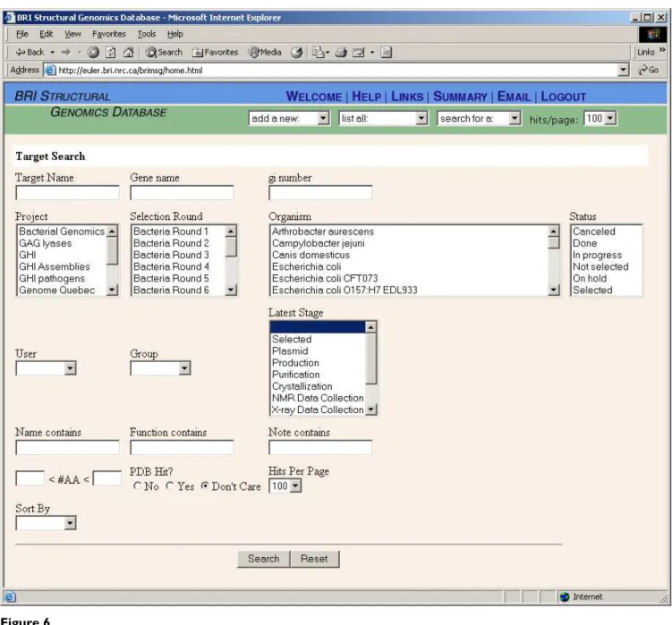This screenshot has width=672, height=625.
Task: Go Back using the toolbar arrow
Action: [30, 52]
